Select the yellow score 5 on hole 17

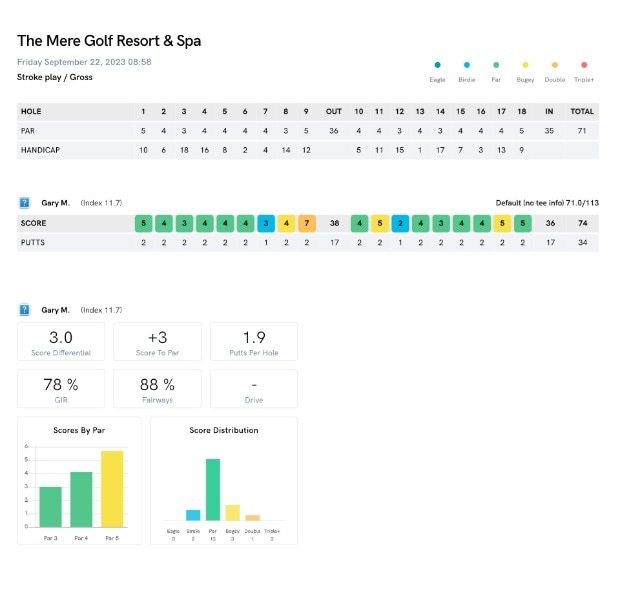pos(502,223)
